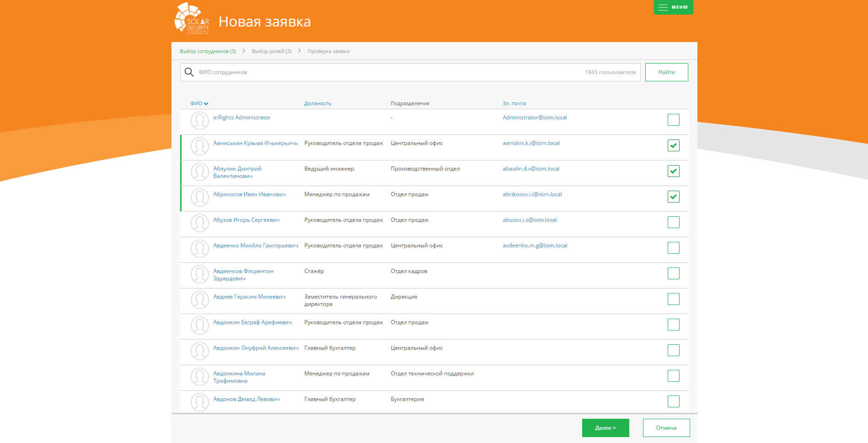
Task: Open Авдиев Герасим Михеевич profile link
Action: point(249,297)
